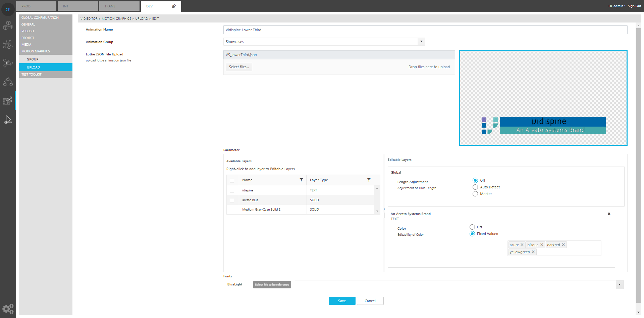Click the CP logo icon
644x318 pixels.
pos(8,9)
